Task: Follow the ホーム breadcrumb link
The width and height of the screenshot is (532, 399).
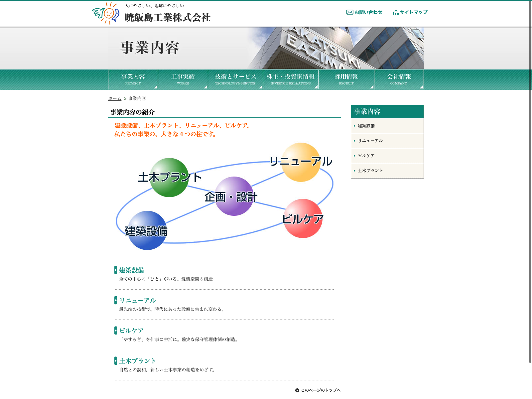Action: pyautogui.click(x=115, y=98)
